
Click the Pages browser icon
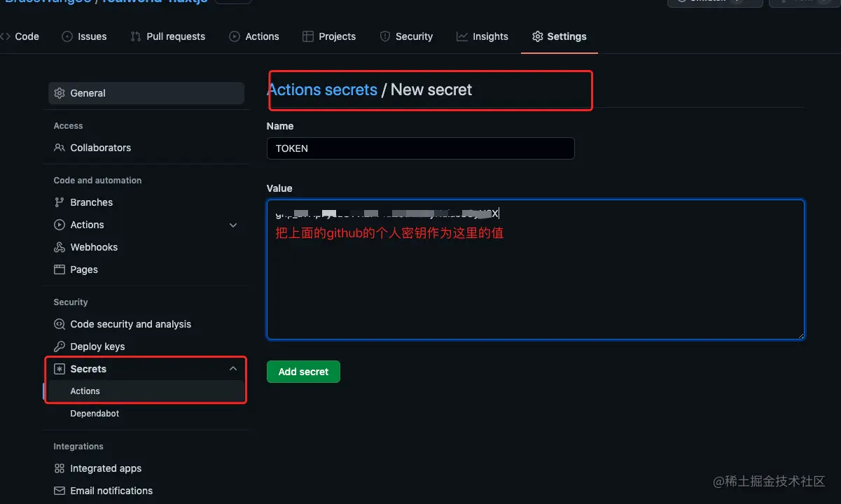pyautogui.click(x=60, y=269)
